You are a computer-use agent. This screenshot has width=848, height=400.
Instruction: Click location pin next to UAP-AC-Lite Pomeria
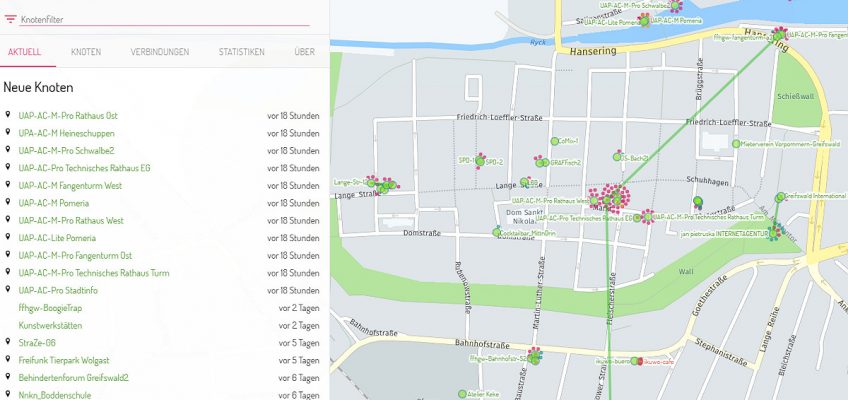[8, 238]
